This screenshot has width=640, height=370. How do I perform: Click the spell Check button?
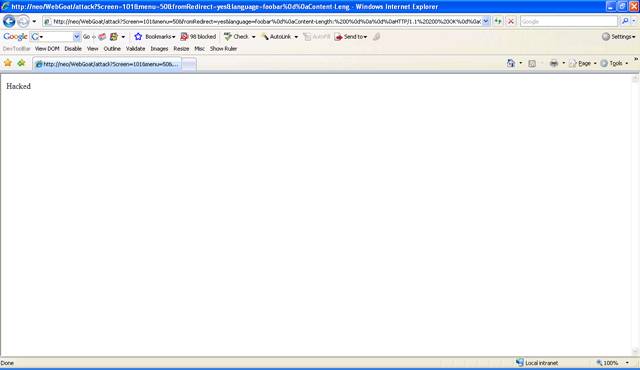point(236,37)
